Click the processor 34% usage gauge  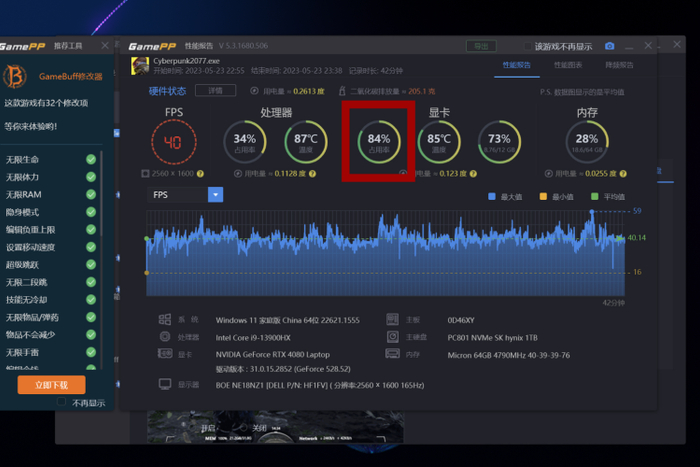point(245,142)
